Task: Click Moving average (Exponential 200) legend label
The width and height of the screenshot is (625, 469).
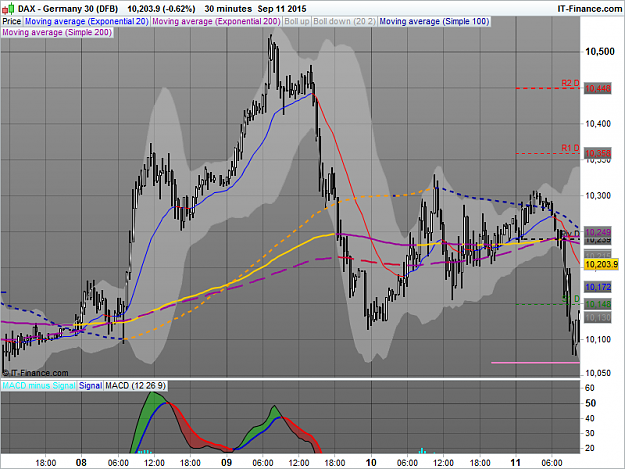Action: pos(216,22)
